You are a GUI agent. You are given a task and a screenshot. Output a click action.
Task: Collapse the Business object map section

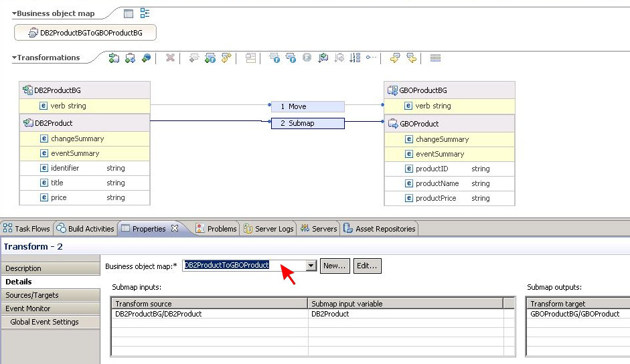tap(14, 14)
